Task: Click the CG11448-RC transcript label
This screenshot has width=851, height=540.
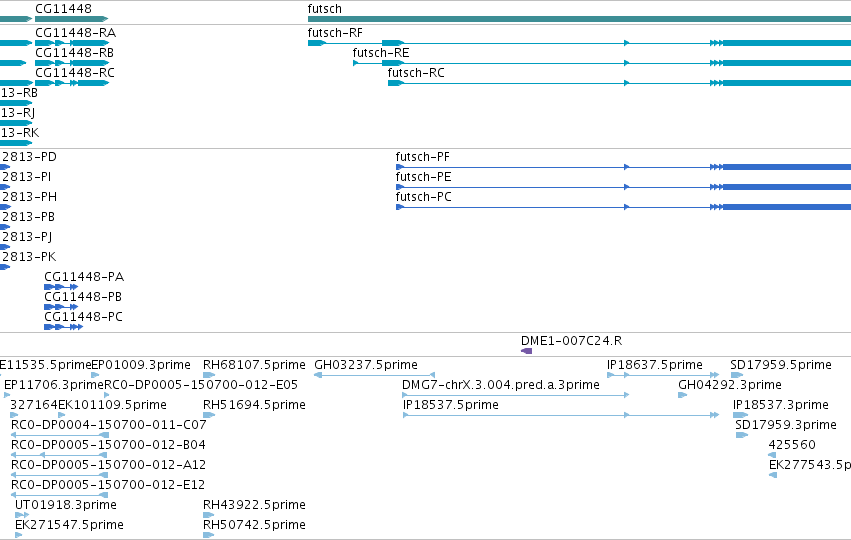Action: pyautogui.click(x=75, y=73)
